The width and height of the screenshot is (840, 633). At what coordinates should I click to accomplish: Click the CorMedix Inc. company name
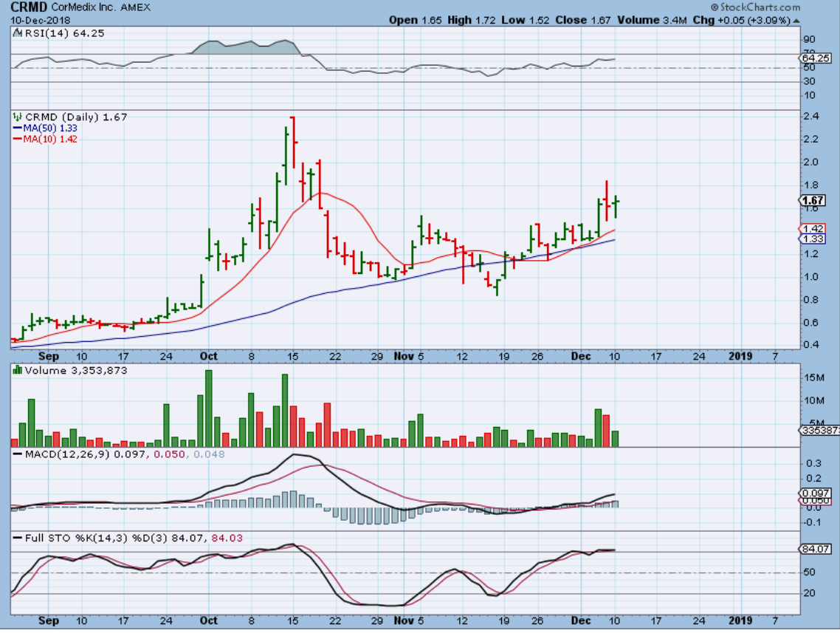point(83,7)
